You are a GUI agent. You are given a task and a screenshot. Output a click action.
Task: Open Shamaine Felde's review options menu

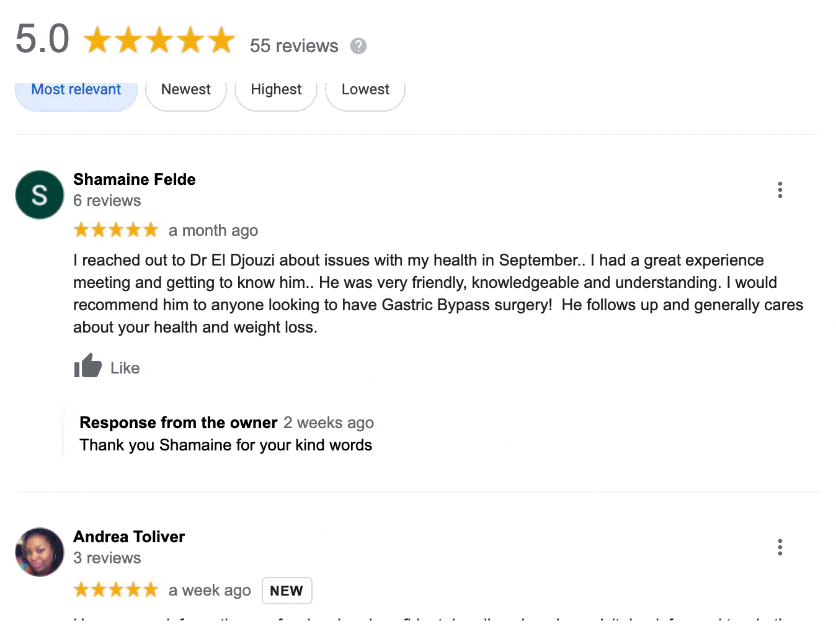click(780, 190)
